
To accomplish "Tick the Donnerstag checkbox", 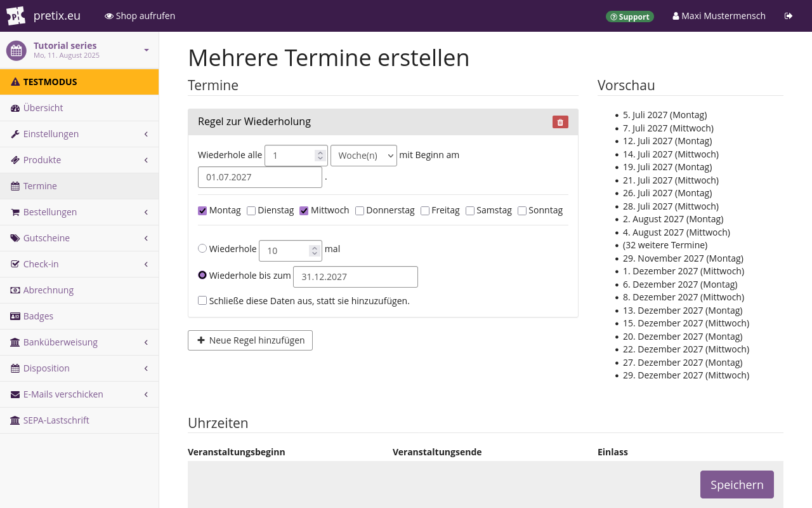I will (x=360, y=211).
